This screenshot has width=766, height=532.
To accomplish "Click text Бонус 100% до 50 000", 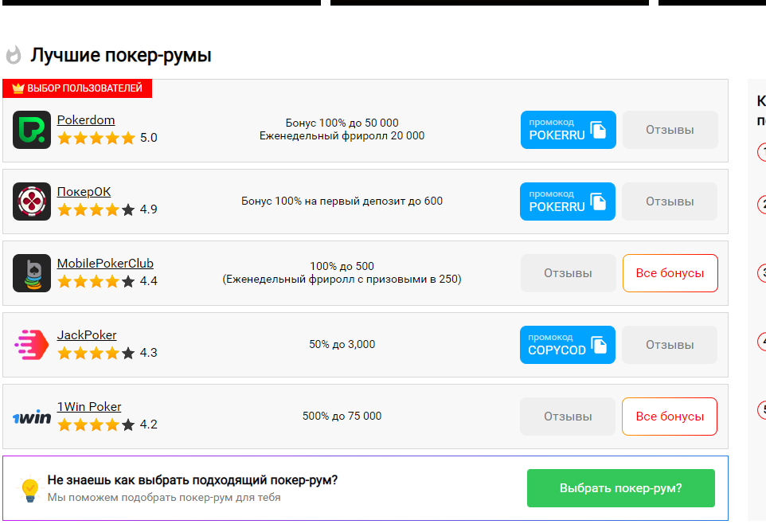I will [342, 123].
